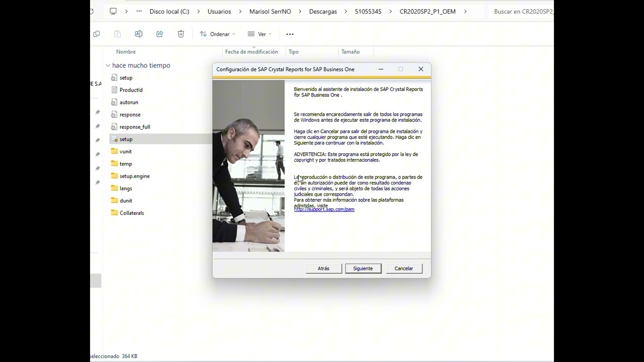Go to CR2020SP2_P1_OEM breadcrumb
This screenshot has height=362, width=644.
(428, 11)
